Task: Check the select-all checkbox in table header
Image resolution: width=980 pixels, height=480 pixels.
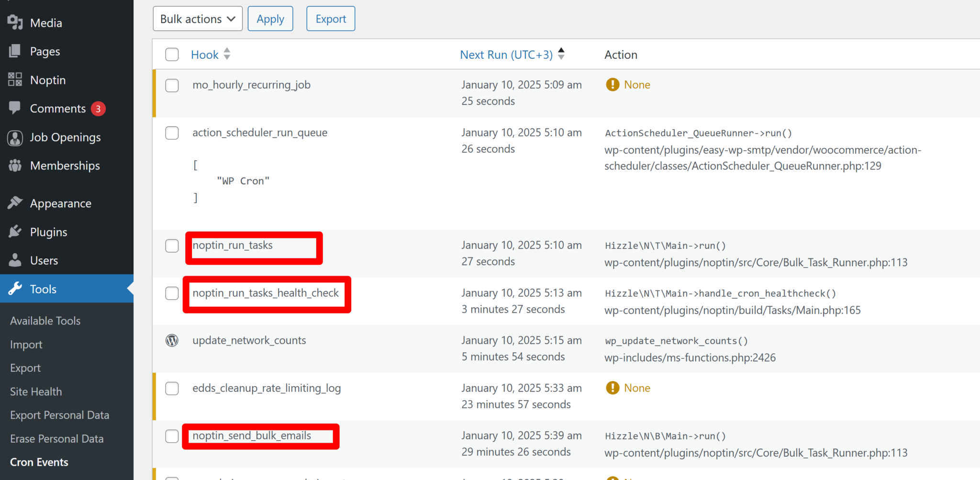Action: (172, 54)
